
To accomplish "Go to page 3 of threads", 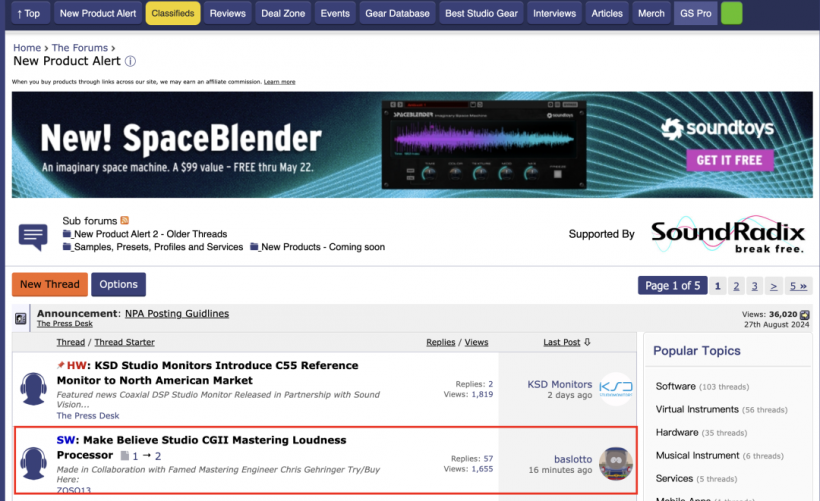I will [755, 286].
